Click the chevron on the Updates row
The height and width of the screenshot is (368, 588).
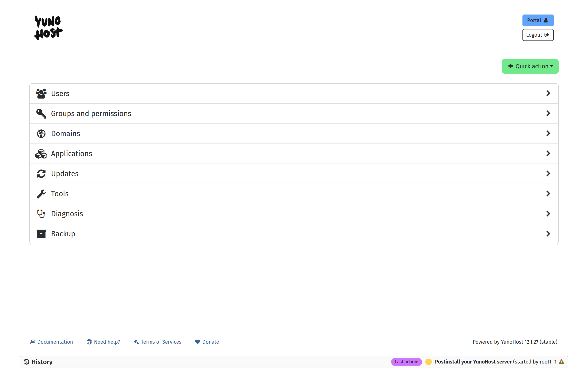[548, 174]
